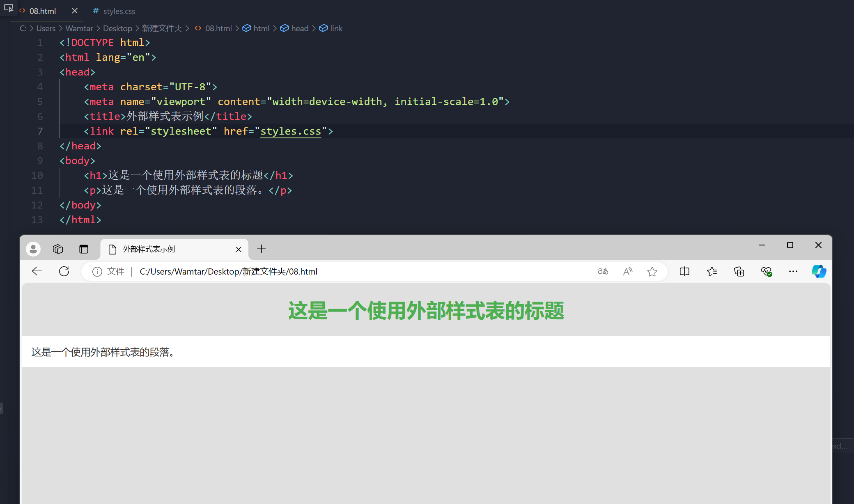The height and width of the screenshot is (504, 854).
Task: Toggle vertical tabs layout
Action: 84,249
